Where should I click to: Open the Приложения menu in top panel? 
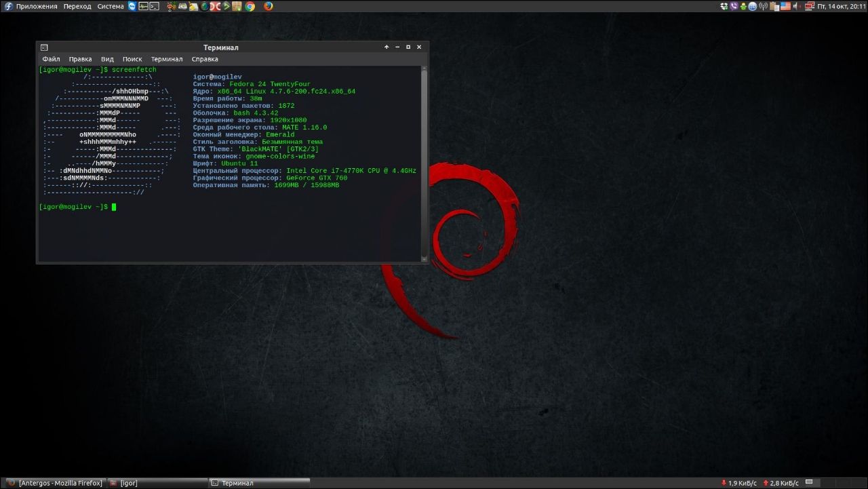(x=37, y=6)
